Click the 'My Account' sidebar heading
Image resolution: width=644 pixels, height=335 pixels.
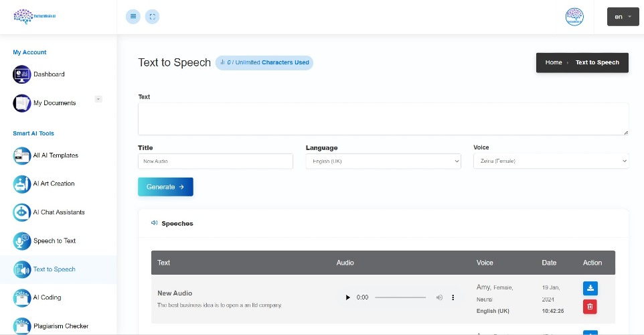click(29, 52)
